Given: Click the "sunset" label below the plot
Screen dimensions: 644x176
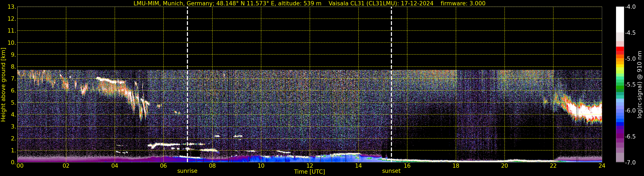Looking at the screenshot, I should click(391, 171).
